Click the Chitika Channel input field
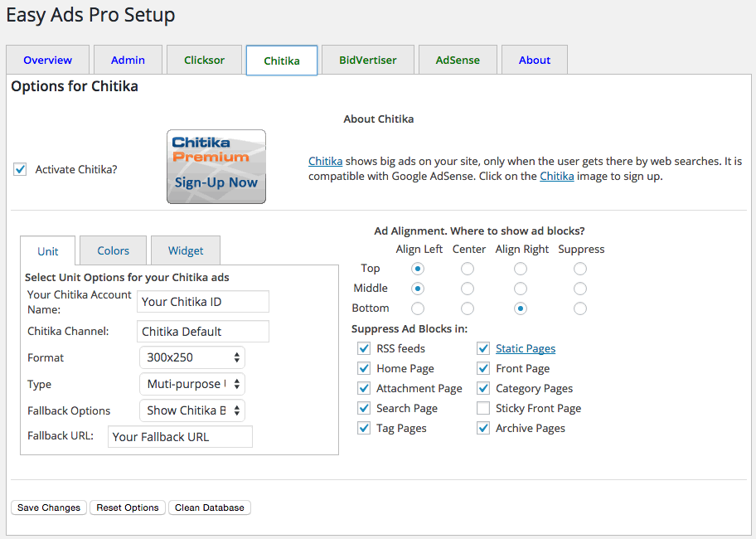This screenshot has height=539, width=756. (203, 331)
